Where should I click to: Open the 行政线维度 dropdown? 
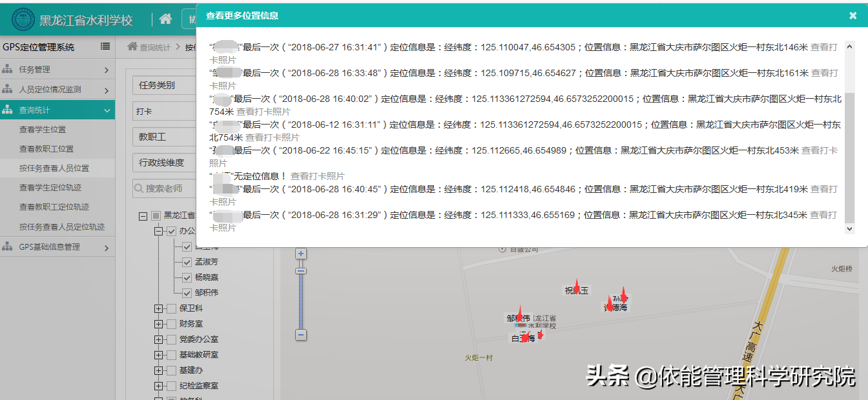point(164,163)
